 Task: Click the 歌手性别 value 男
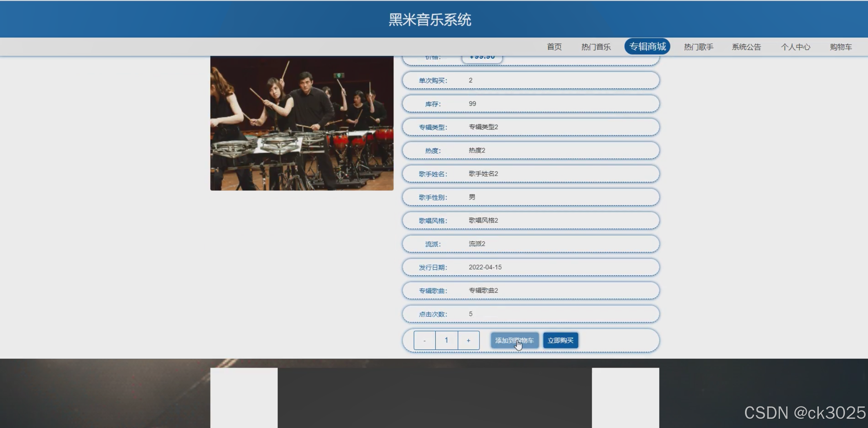[472, 197]
